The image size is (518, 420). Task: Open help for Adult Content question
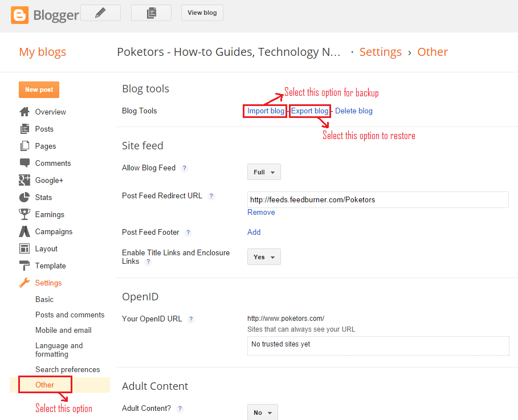pyautogui.click(x=180, y=409)
